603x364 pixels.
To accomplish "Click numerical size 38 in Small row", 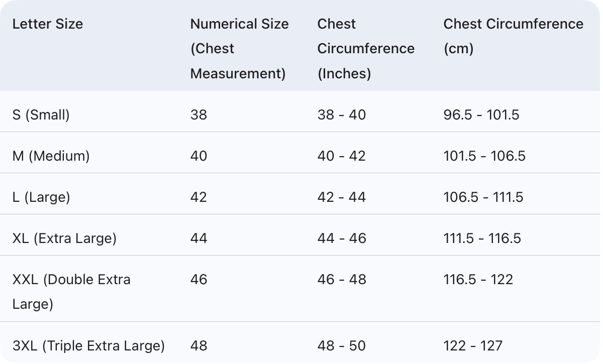I will (x=199, y=115).
